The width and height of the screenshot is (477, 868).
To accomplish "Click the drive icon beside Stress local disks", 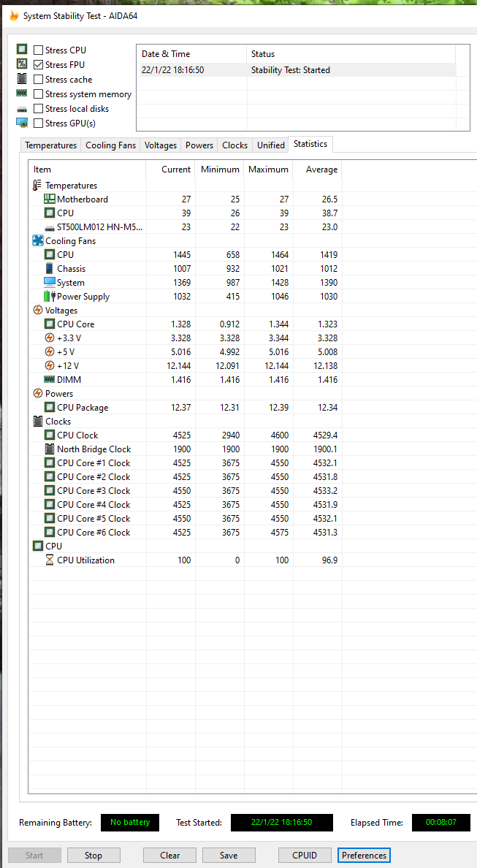I will point(22,109).
